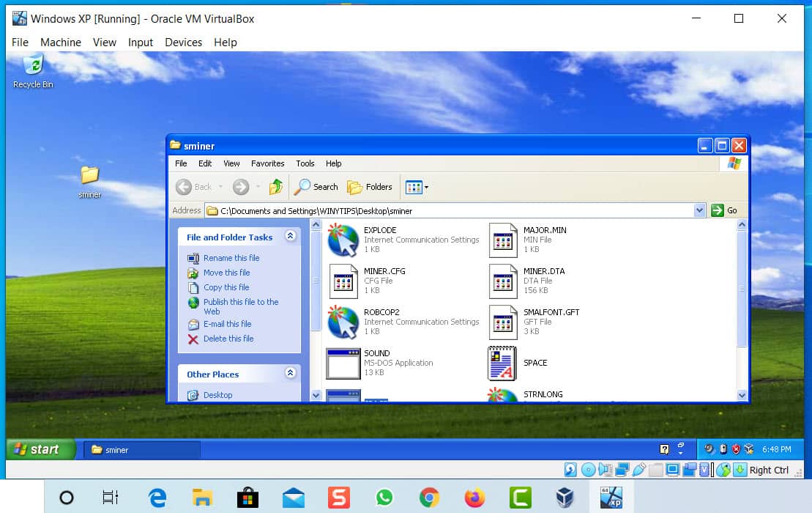Open the Forward history dropdown arrow
Viewport: 812px width, 513px height.
258,187
